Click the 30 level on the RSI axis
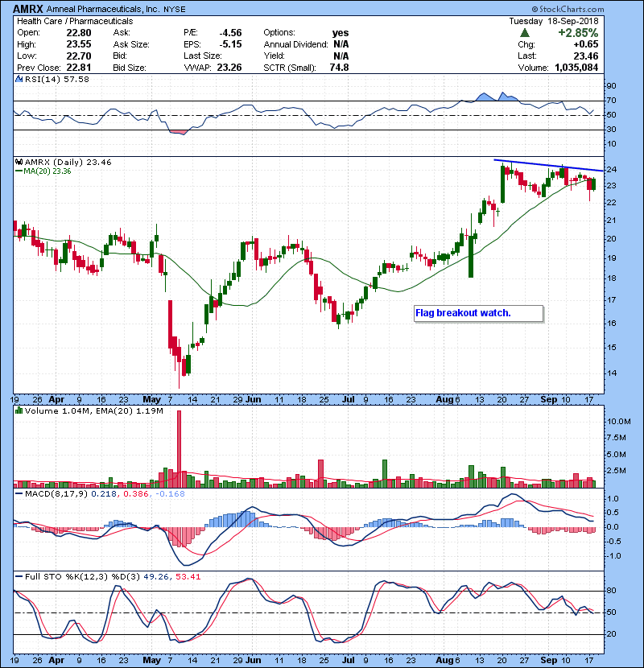The height and width of the screenshot is (668, 644). tap(611, 129)
